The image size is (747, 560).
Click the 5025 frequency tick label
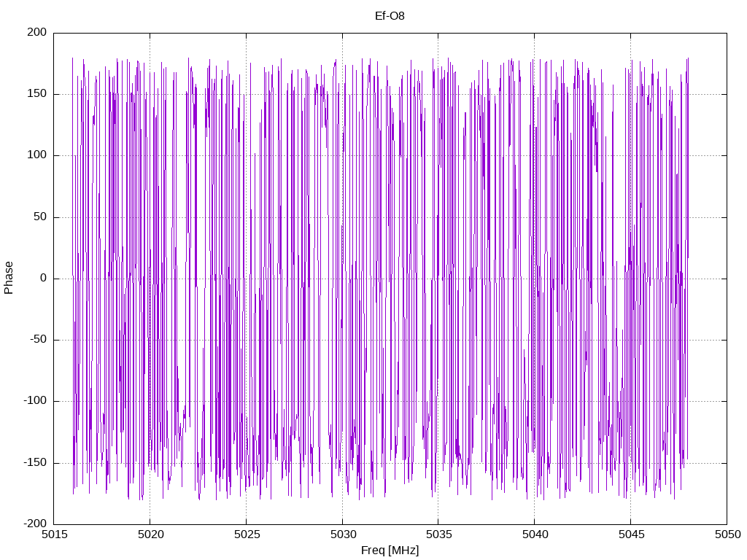coord(247,534)
